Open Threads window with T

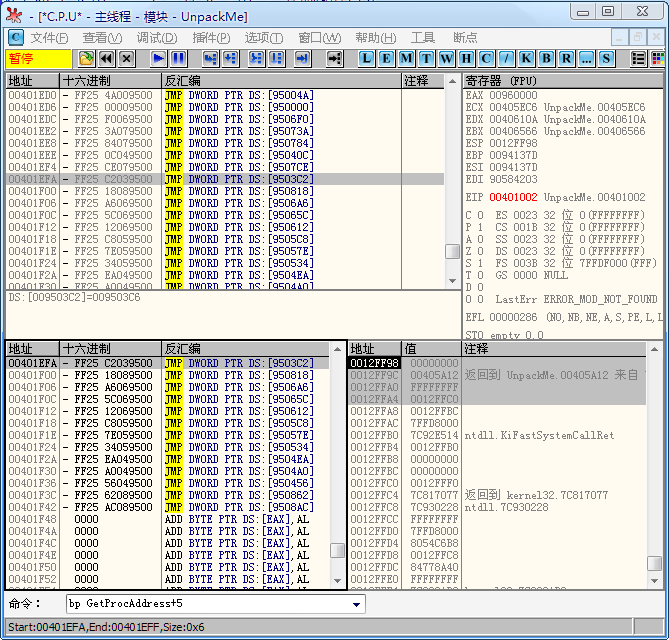[x=426, y=58]
